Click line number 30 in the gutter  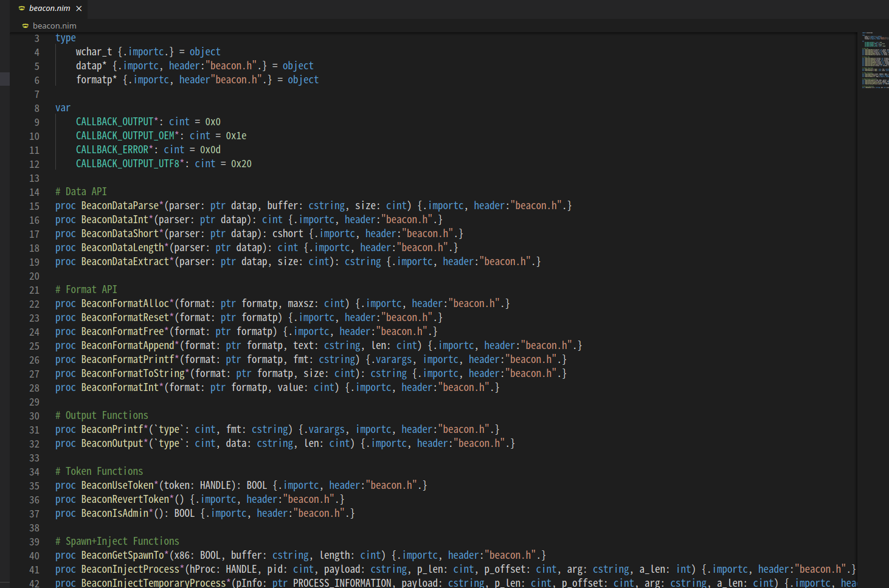(34, 416)
